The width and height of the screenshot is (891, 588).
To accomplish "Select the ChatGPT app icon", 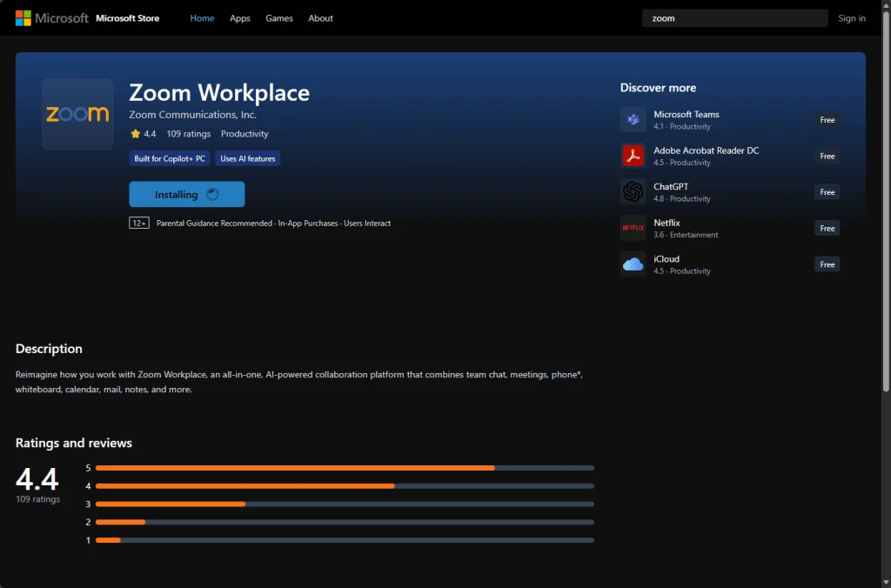I will 633,191.
